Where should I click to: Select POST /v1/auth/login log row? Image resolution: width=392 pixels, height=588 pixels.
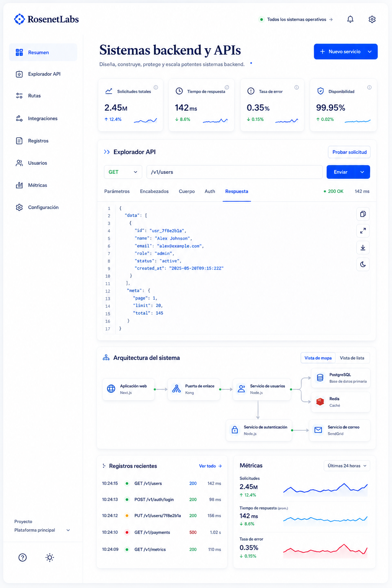162,500
